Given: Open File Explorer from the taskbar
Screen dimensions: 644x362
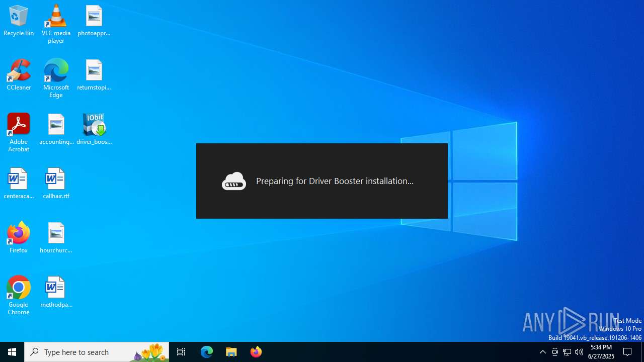Looking at the screenshot, I should 231,352.
